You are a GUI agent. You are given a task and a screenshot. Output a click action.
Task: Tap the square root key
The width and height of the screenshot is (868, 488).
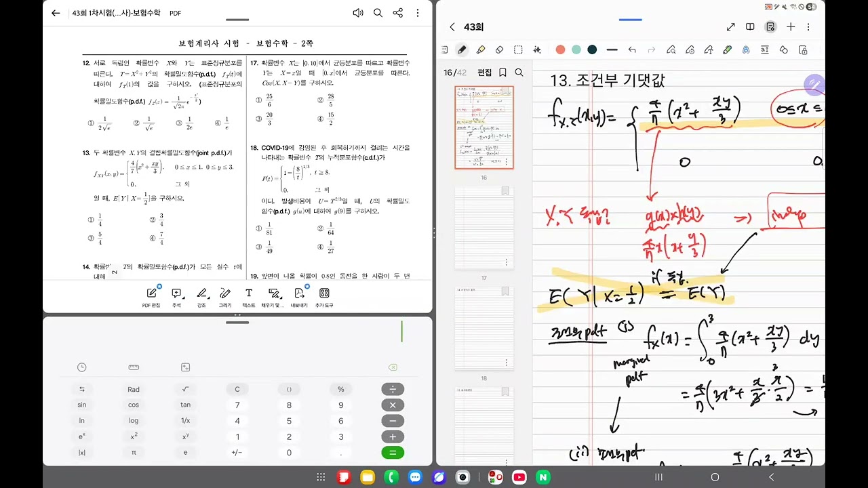185,389
